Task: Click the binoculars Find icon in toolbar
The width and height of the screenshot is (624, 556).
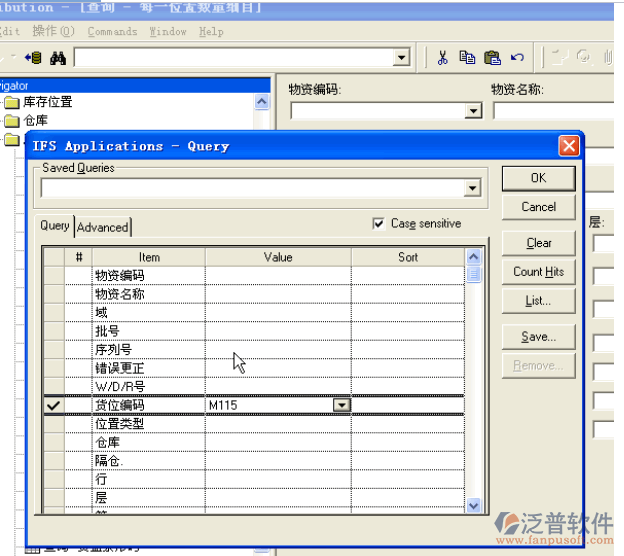Action: pos(58,58)
